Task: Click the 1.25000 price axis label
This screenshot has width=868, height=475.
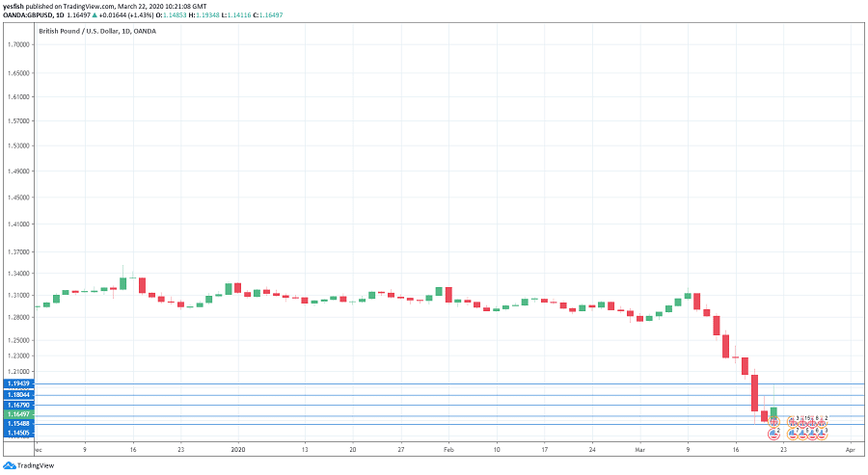Action: tap(18, 341)
